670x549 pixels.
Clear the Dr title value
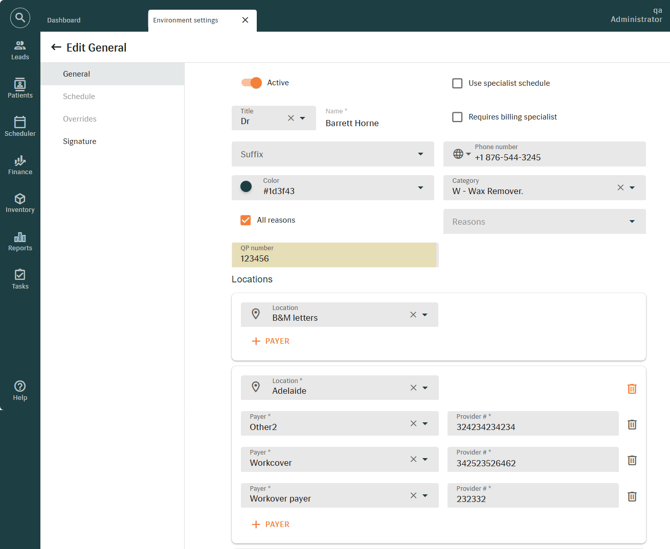[x=291, y=118]
